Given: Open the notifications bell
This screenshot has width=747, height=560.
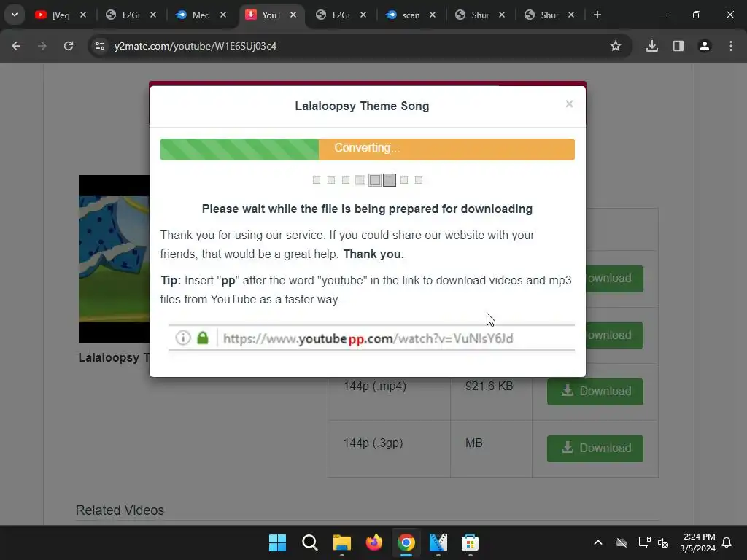Looking at the screenshot, I should (727, 542).
